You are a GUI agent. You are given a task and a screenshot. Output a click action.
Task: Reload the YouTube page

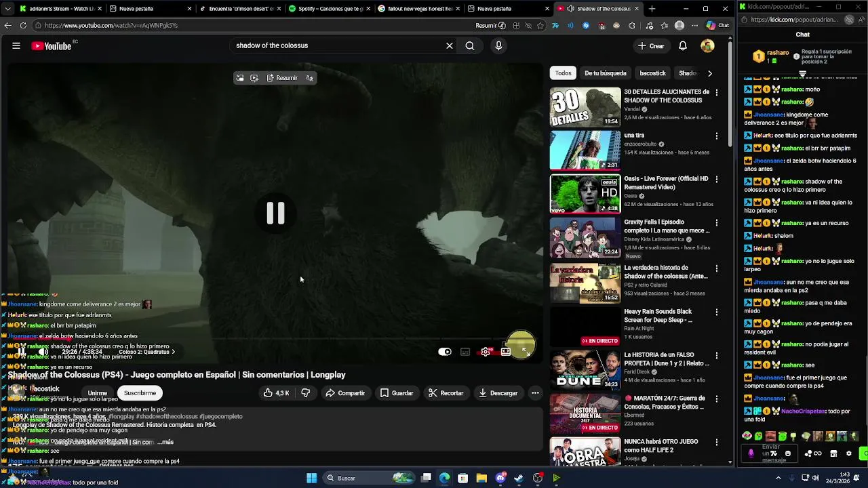coord(23,26)
